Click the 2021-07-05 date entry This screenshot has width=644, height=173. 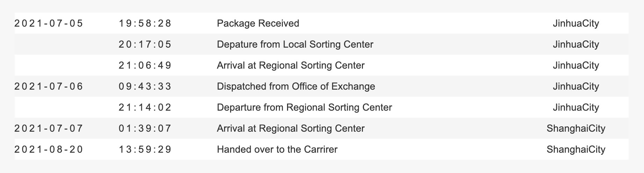[x=49, y=23]
